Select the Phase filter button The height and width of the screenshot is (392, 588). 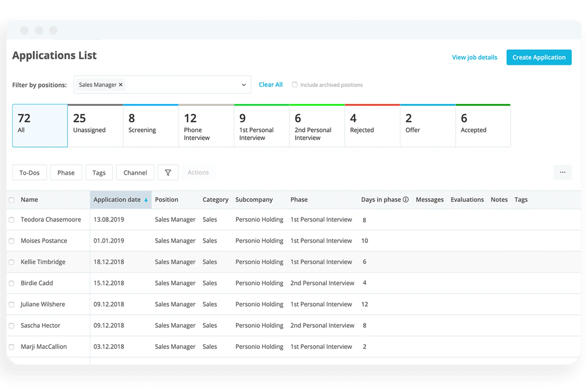click(65, 172)
